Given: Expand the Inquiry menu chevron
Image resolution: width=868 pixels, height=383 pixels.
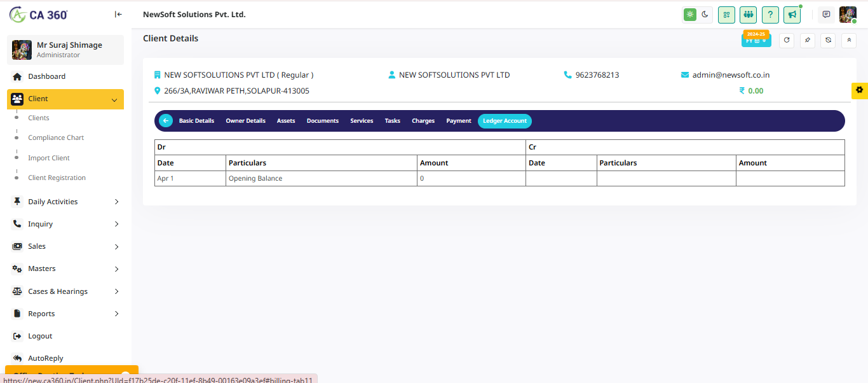Looking at the screenshot, I should 116,224.
